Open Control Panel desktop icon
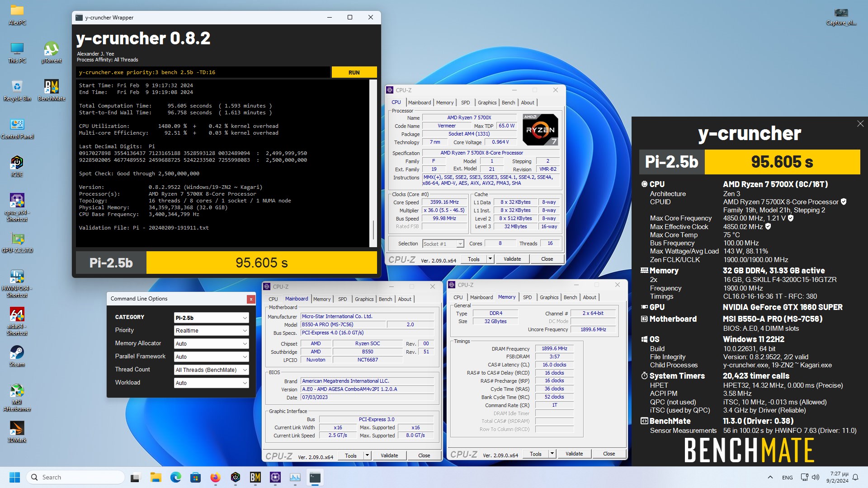868x488 pixels. pos(17,128)
